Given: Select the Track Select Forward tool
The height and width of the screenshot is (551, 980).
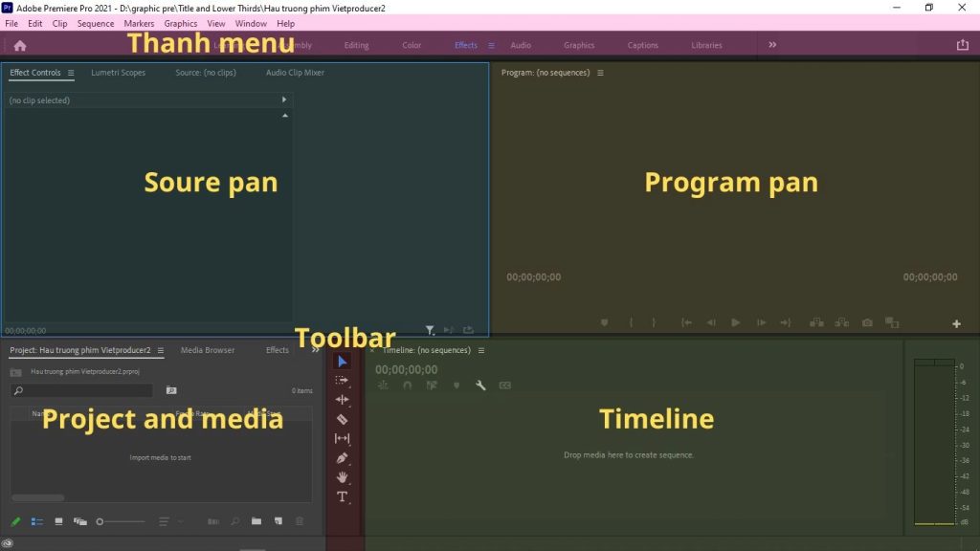Looking at the screenshot, I should 343,381.
